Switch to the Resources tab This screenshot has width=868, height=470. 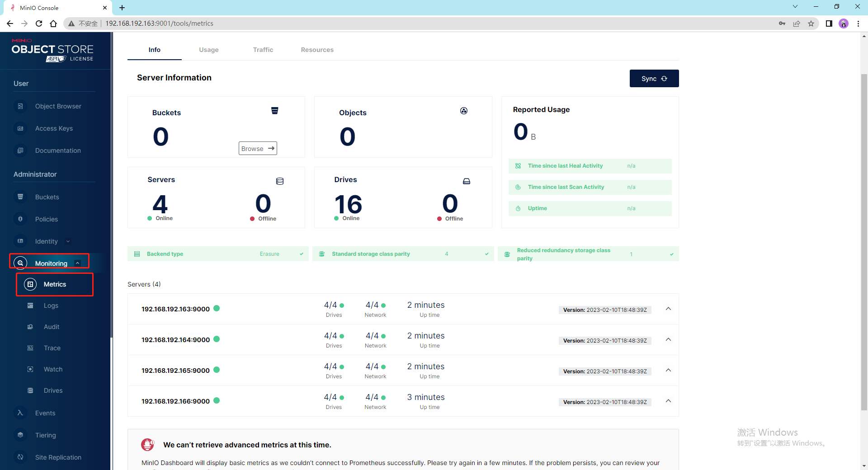point(317,50)
